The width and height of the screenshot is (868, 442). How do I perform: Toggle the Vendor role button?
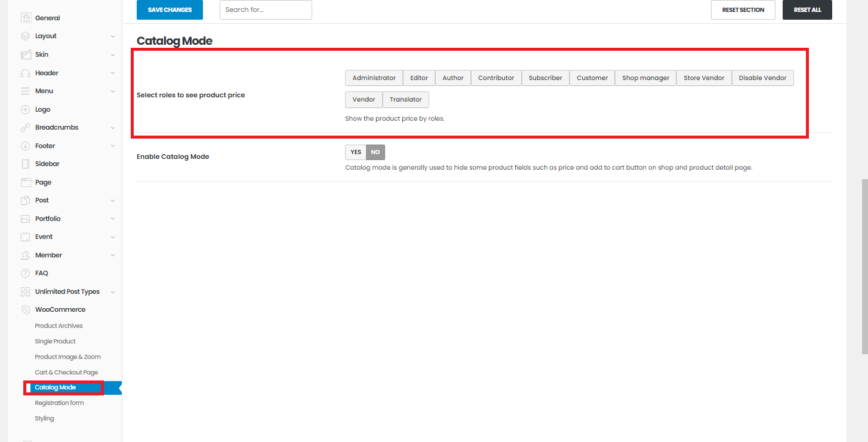click(x=364, y=100)
